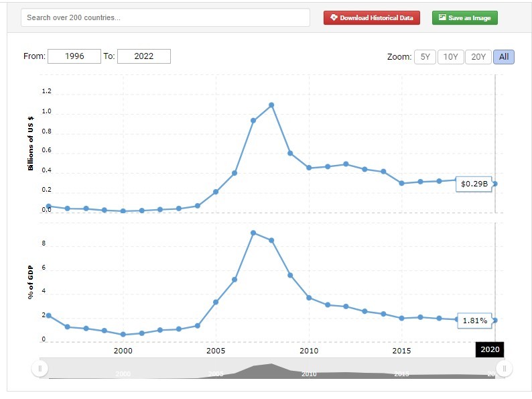This screenshot has width=532, height=399.
Task: Select the 5Y zoom option
Action: pos(425,57)
